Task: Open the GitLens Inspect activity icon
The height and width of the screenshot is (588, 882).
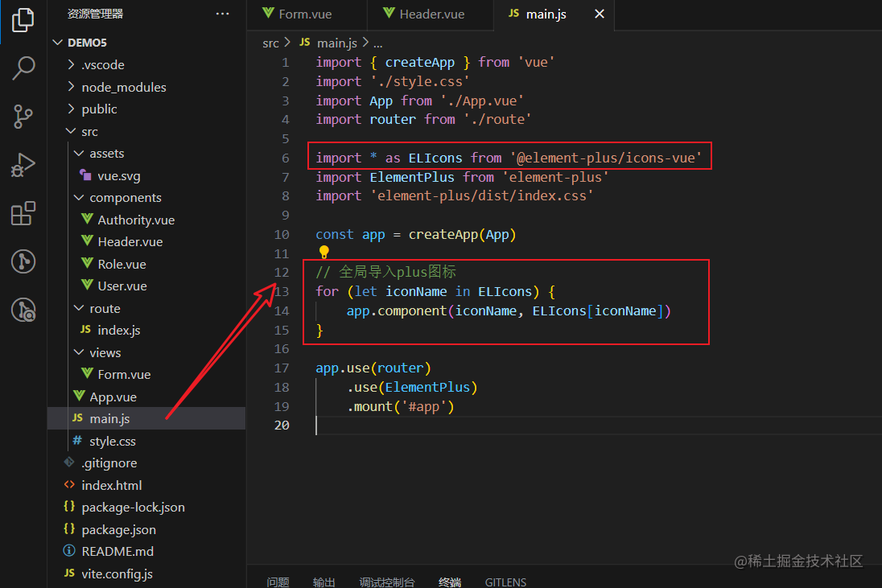Action: [x=23, y=310]
